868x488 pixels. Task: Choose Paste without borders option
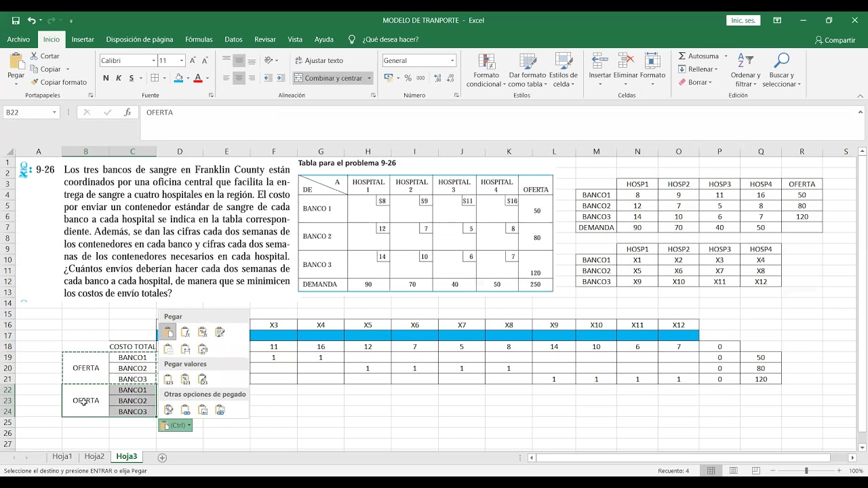[168, 349]
